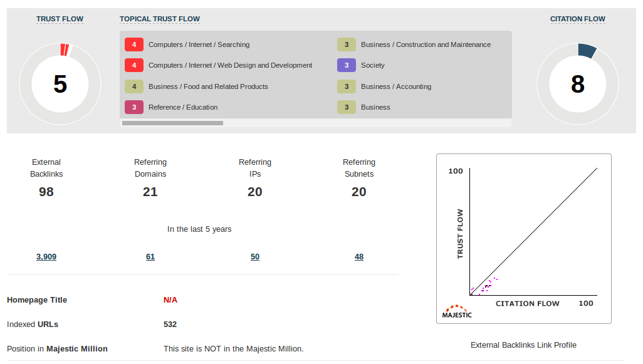Viewport: 643px width, 364px height.
Task: Click the Trust Flow donut showing 5
Action: click(x=60, y=84)
